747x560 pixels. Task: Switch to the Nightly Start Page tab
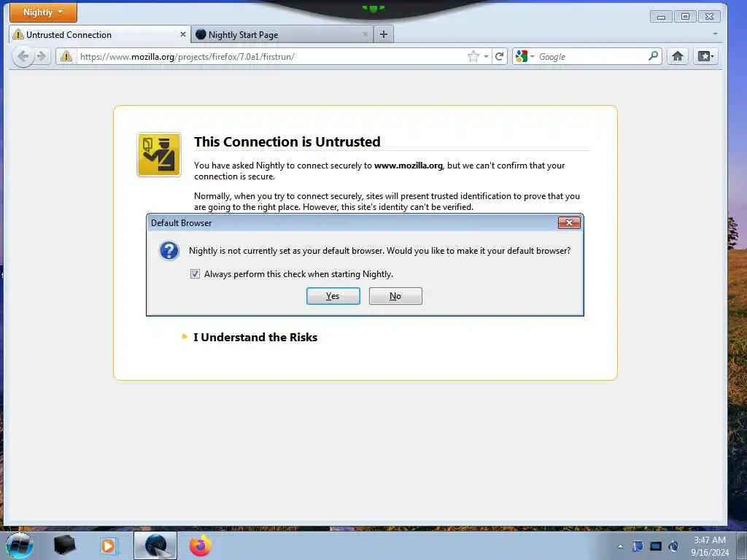coord(282,35)
